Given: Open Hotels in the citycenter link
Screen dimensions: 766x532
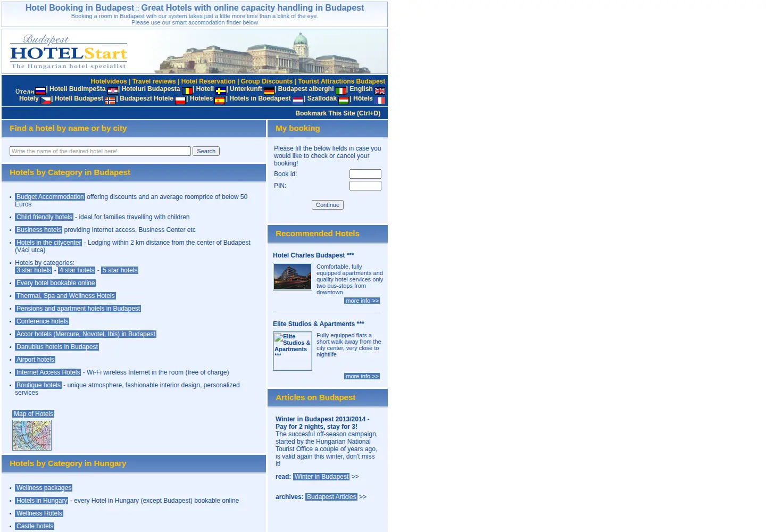Looking at the screenshot, I should pos(48,243).
